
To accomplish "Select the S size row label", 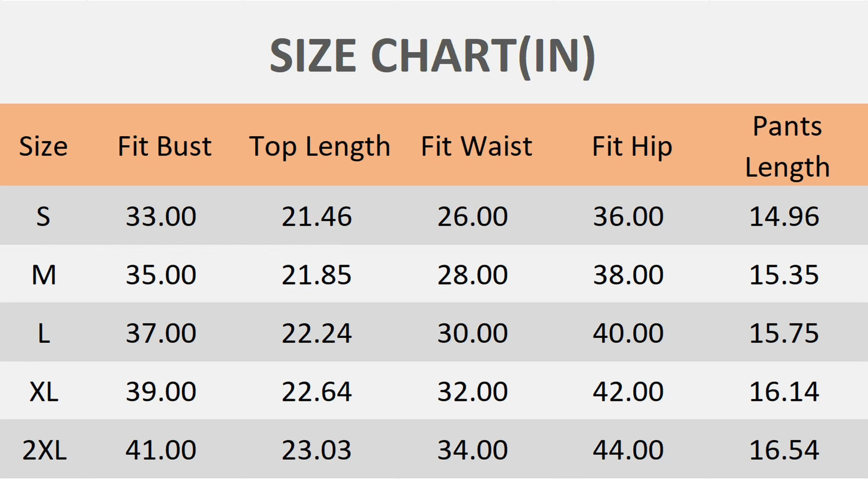I will click(43, 216).
